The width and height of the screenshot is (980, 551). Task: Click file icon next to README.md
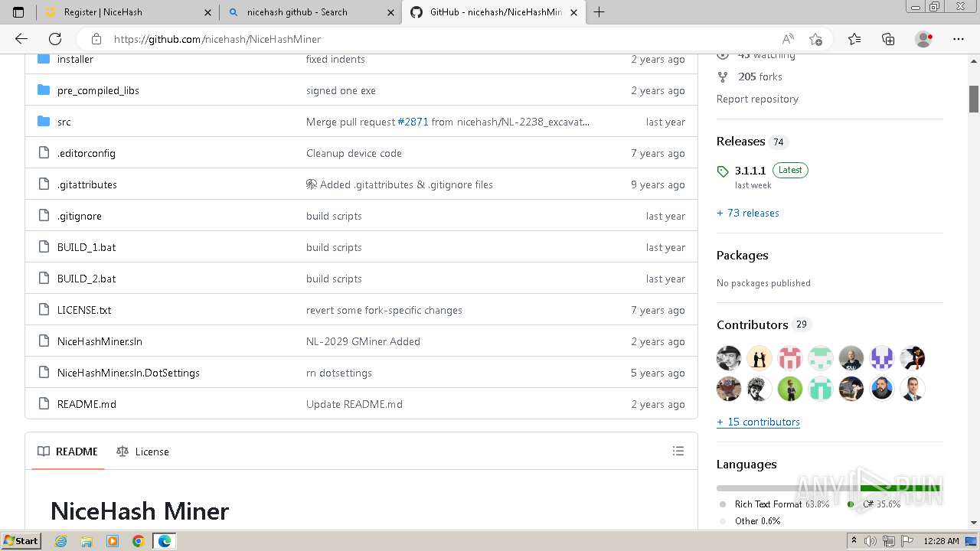coord(44,404)
